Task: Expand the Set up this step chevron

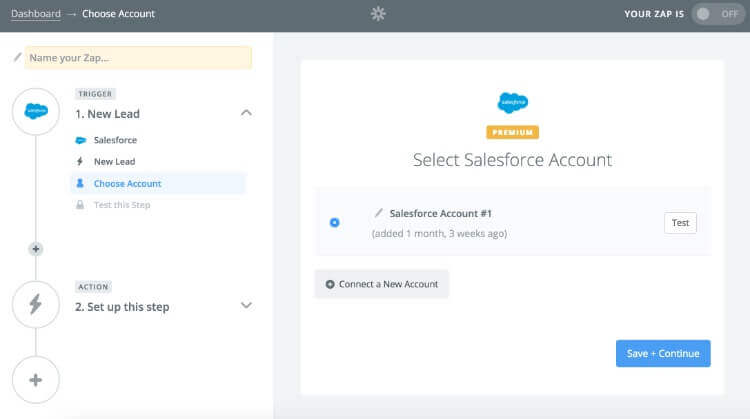Action: coord(246,305)
